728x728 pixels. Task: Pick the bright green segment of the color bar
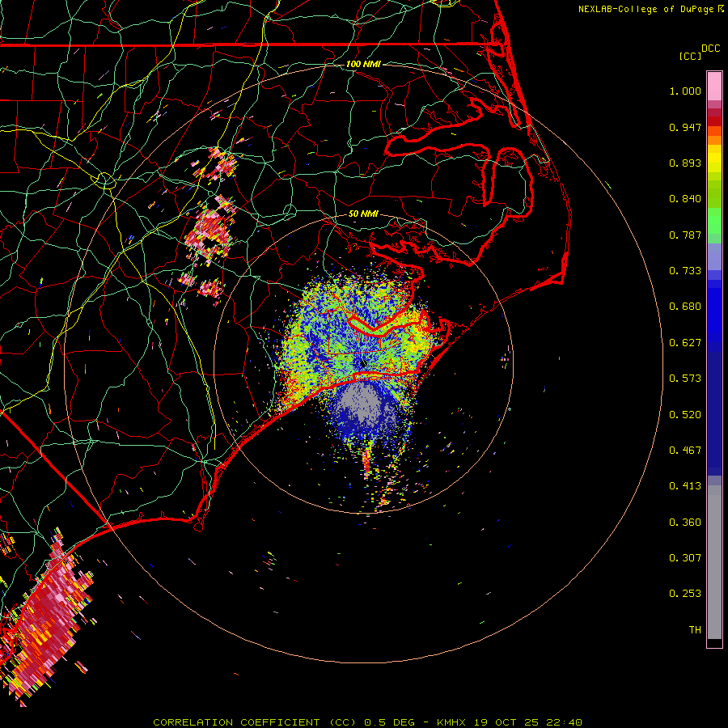tap(714, 221)
